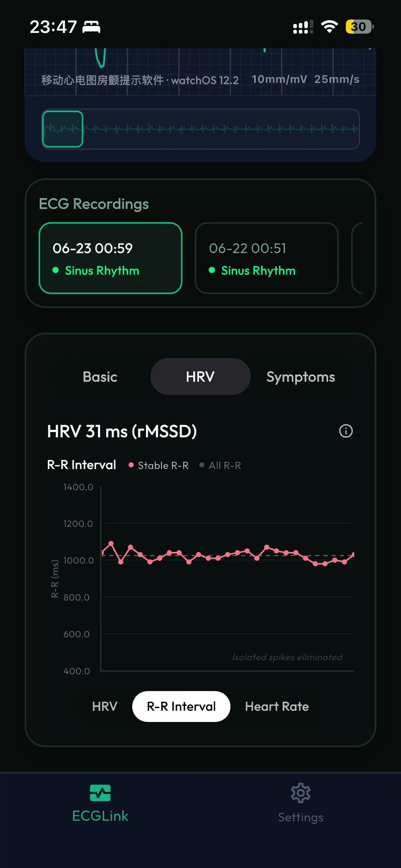Tap the 400.0 y-axis value
Screen dimensions: 401x868
(x=77, y=671)
